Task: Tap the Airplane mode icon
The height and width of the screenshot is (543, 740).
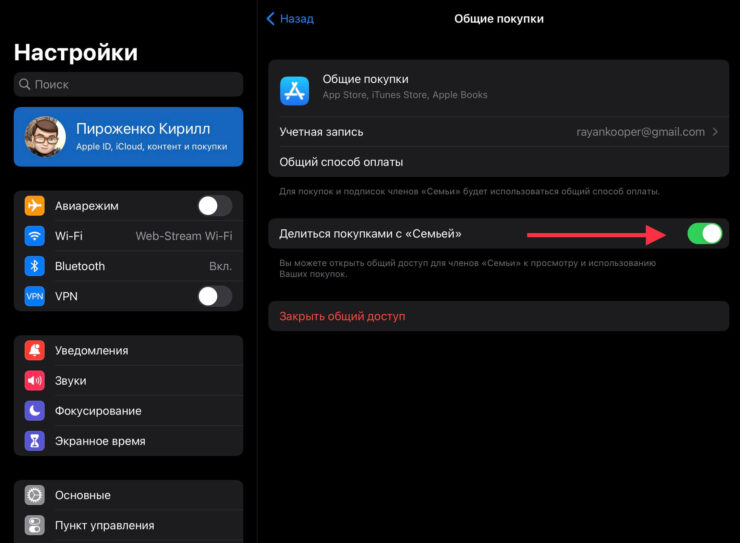Action: (36, 206)
